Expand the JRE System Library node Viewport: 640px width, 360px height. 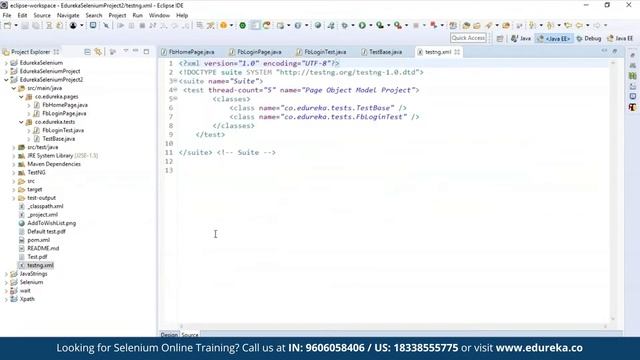14,156
